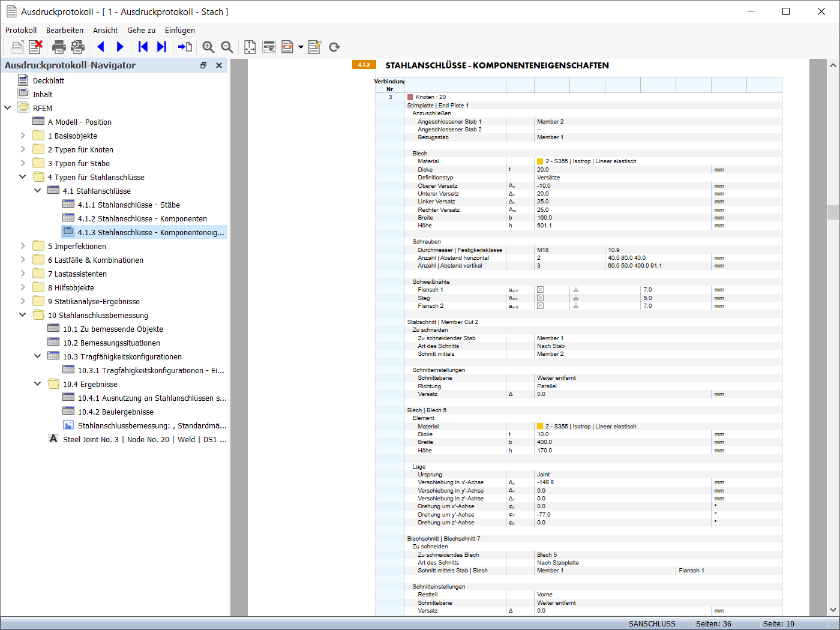
Task: Click the refresh protocol icon
Action: coord(334,47)
